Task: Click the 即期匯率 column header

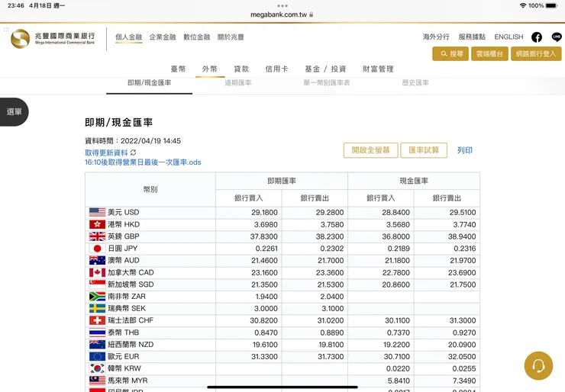Action: (x=282, y=181)
